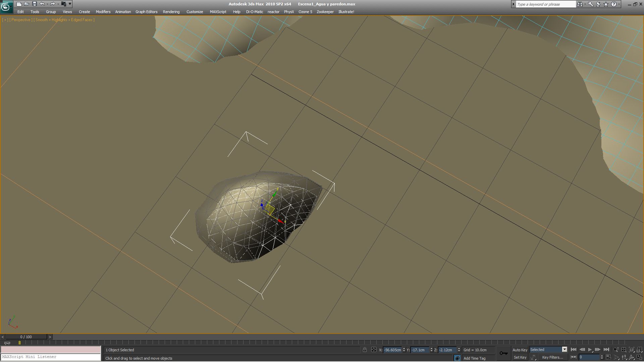Image resolution: width=644 pixels, height=362 pixels.
Task: Toggle Set Key mode
Action: point(520,357)
